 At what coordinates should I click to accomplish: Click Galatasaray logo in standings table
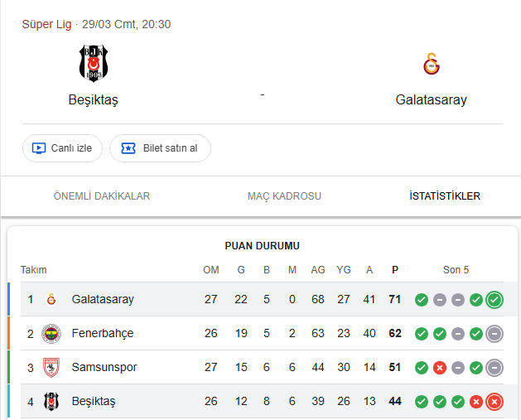51,299
